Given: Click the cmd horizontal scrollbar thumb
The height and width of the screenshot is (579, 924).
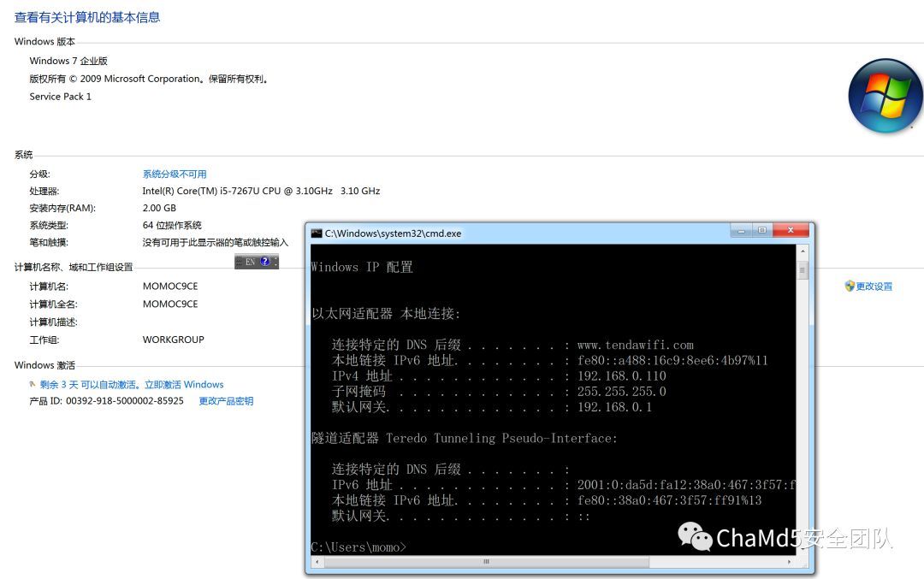Looking at the screenshot, I should point(486,562).
